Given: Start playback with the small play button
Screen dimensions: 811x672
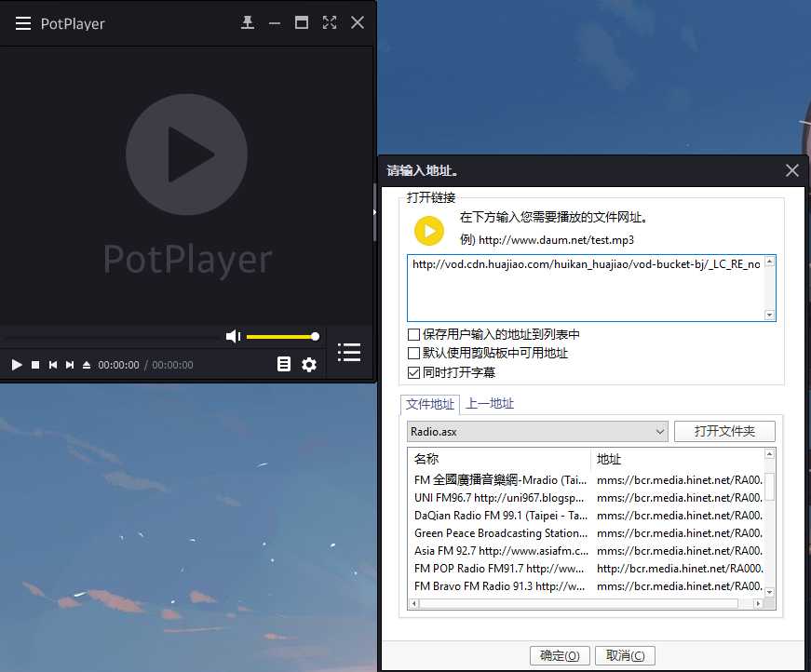Looking at the screenshot, I should 17,365.
